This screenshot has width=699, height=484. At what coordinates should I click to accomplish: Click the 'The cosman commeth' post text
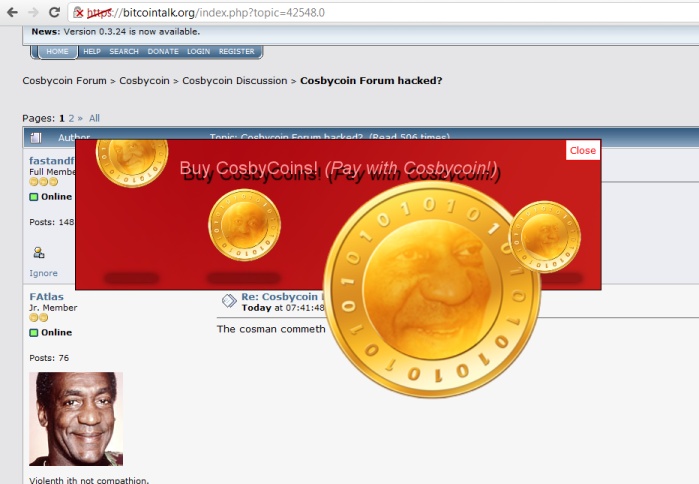pos(271,329)
